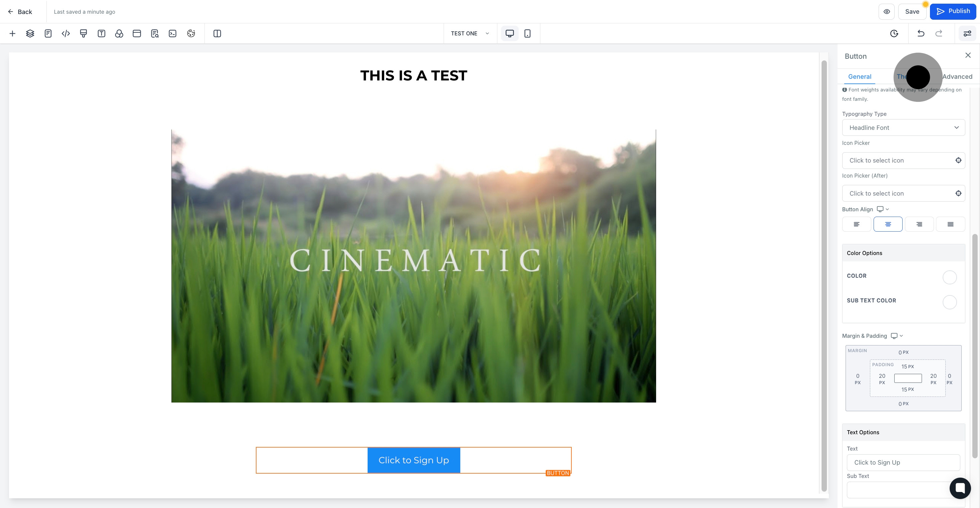Click target icon in Icon Picker (After)
980x508 pixels.
(958, 194)
